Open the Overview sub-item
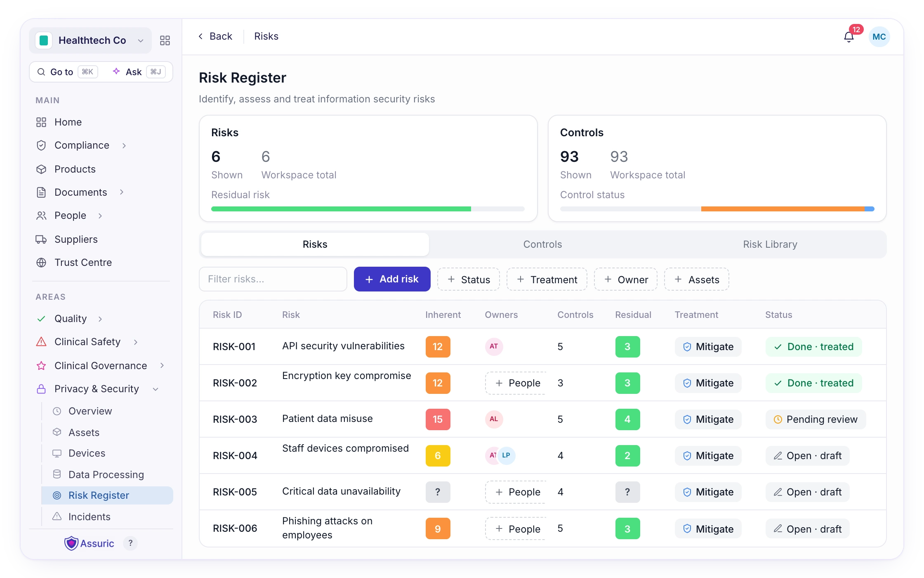This screenshot has height=578, width=924. point(107,411)
